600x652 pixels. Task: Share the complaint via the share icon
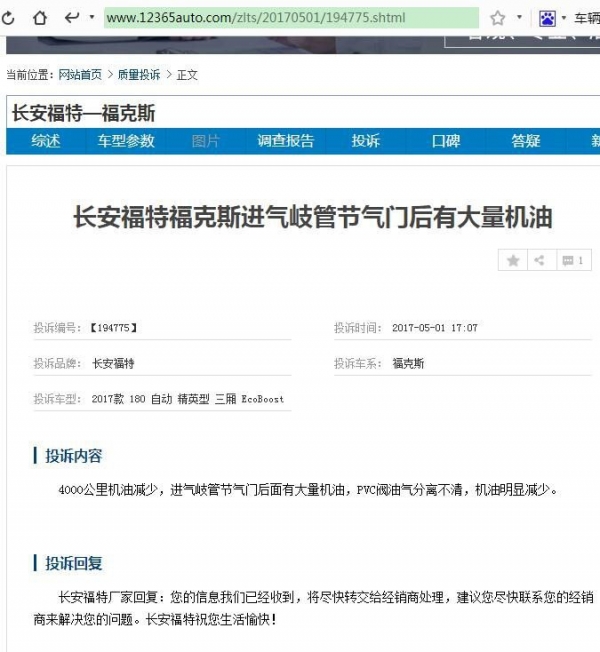(x=540, y=260)
